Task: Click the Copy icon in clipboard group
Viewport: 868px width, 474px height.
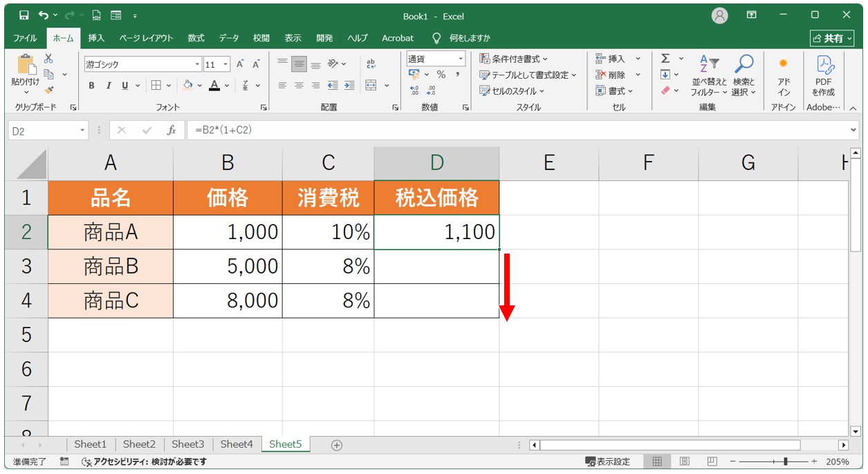Action: 49,74
